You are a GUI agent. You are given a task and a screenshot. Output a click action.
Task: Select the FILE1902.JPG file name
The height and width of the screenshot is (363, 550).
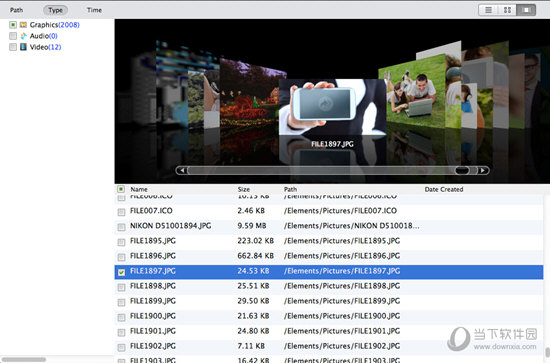153,346
